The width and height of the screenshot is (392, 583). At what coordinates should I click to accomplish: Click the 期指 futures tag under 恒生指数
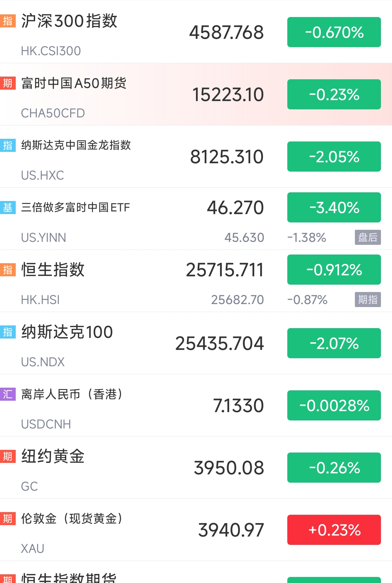point(368,300)
